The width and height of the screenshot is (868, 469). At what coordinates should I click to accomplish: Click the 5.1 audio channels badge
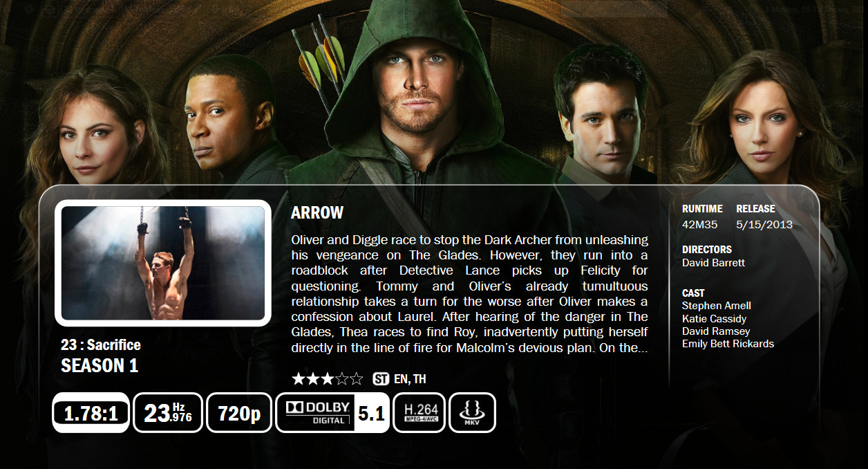pyautogui.click(x=371, y=414)
